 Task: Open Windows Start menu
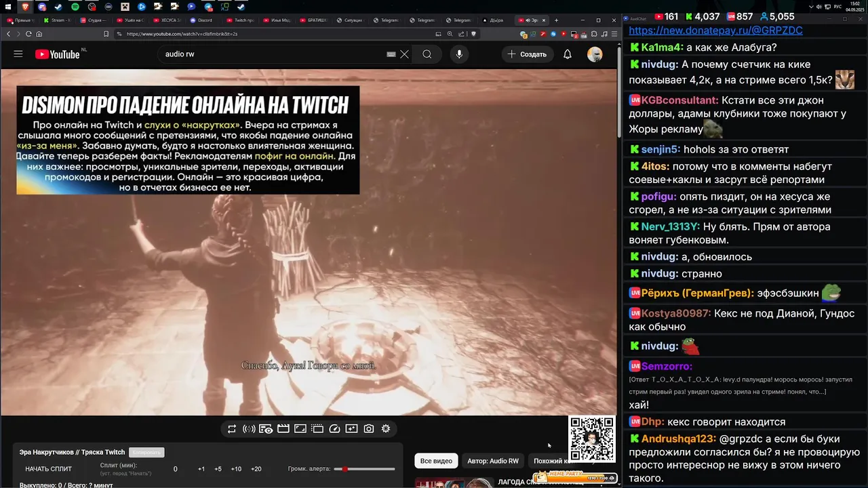[x=9, y=7]
